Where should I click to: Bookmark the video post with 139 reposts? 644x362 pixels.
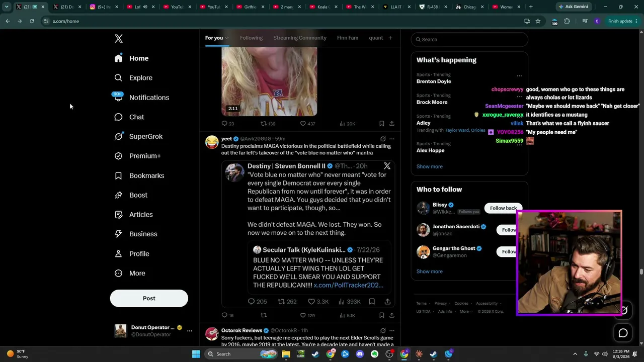coord(382,124)
